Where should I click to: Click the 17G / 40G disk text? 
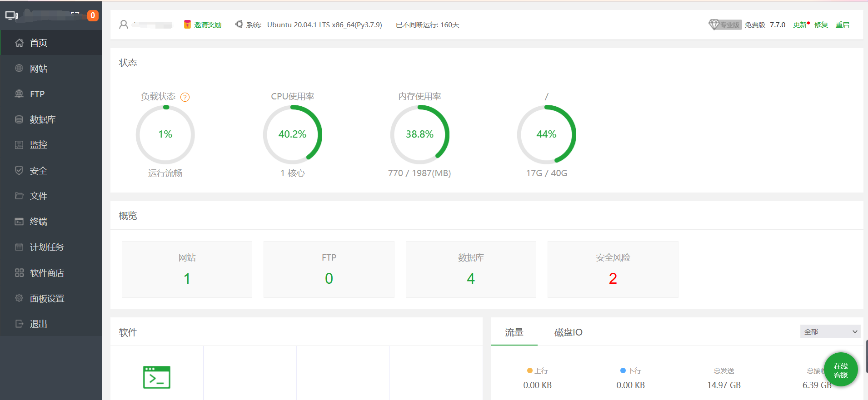coord(547,173)
